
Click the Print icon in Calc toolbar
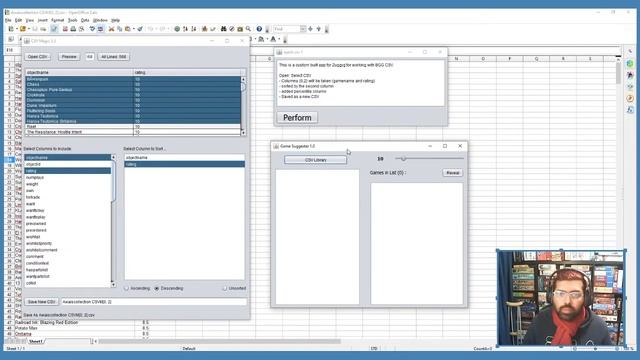pyautogui.click(x=73, y=29)
